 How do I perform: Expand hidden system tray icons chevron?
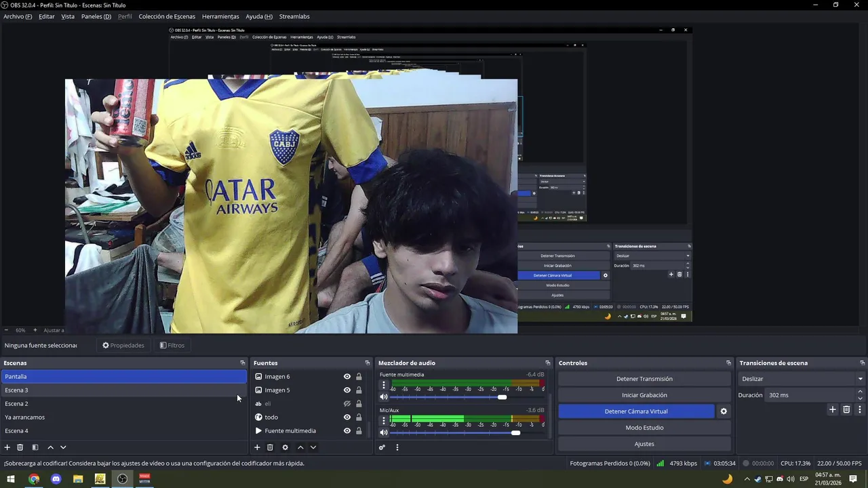coord(747,479)
